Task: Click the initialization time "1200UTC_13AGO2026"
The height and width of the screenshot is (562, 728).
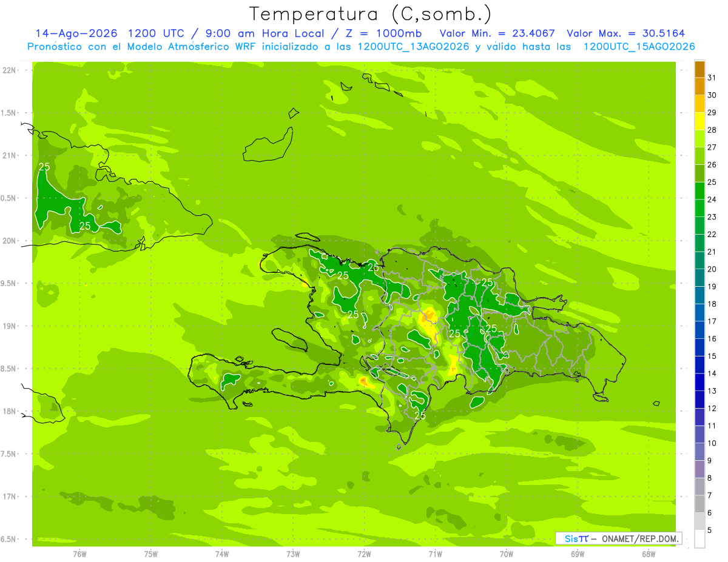Action: pos(413,47)
